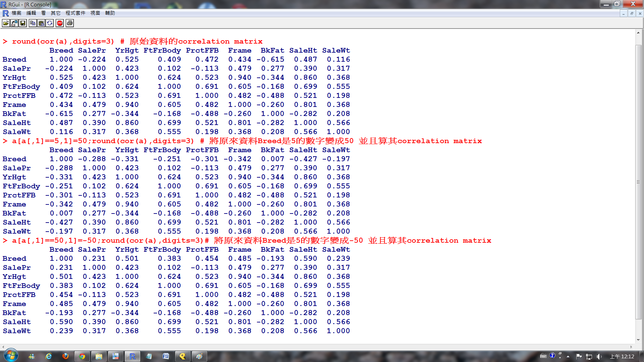Click the Save workspace floppy icon
This screenshot has height=362, width=644.
click(x=23, y=23)
